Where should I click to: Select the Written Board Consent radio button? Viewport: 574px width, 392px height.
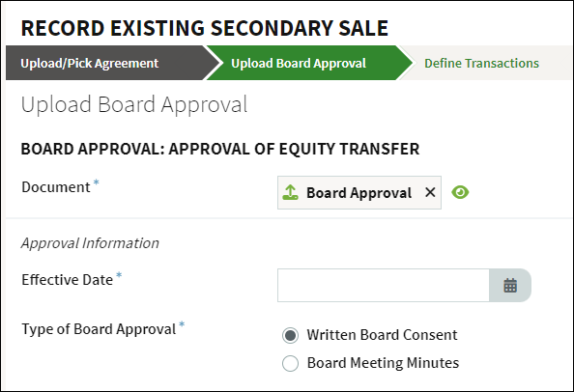tap(290, 335)
